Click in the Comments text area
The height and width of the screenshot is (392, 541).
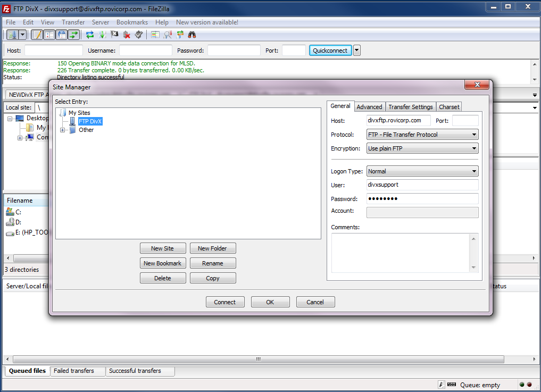(401, 253)
